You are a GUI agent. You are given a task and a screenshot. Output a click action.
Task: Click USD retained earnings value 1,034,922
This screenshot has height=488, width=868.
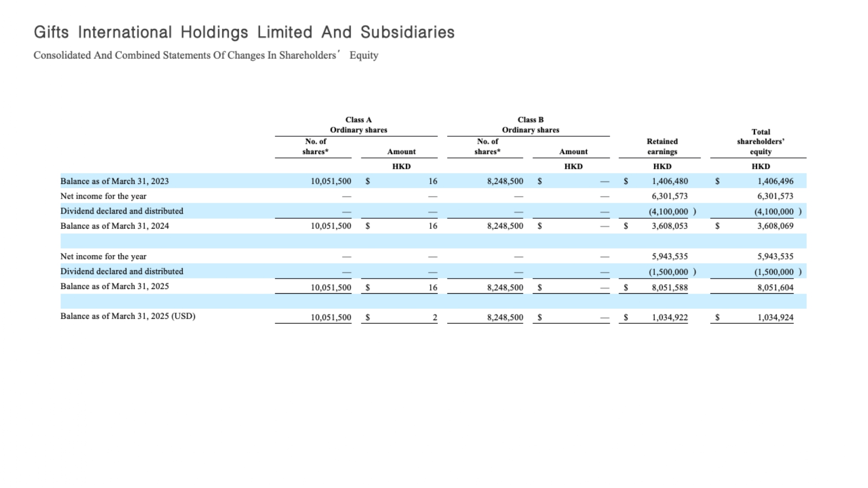pyautogui.click(x=670, y=317)
